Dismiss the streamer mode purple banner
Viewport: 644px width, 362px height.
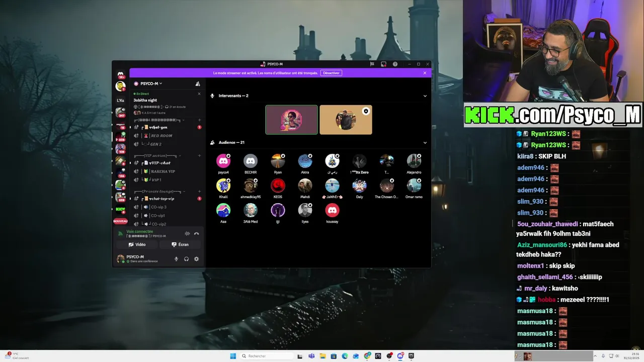(x=425, y=73)
